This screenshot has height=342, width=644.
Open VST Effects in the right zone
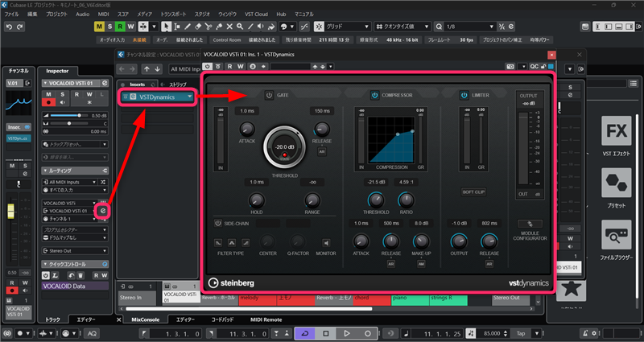click(x=616, y=131)
